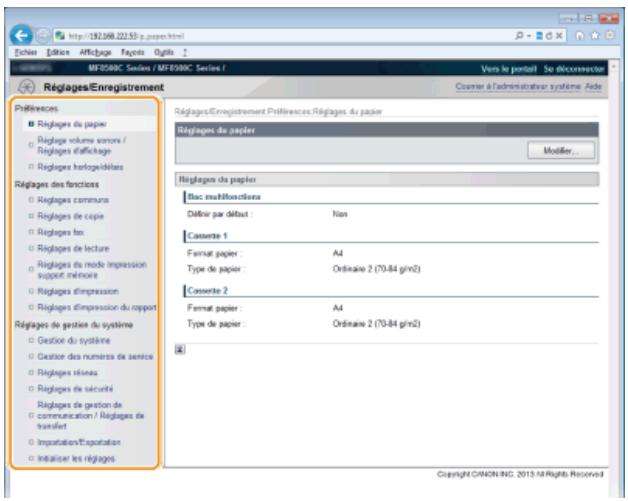Open Initialiser les réglages in sidebar
The image size is (628, 501).
tap(76, 459)
